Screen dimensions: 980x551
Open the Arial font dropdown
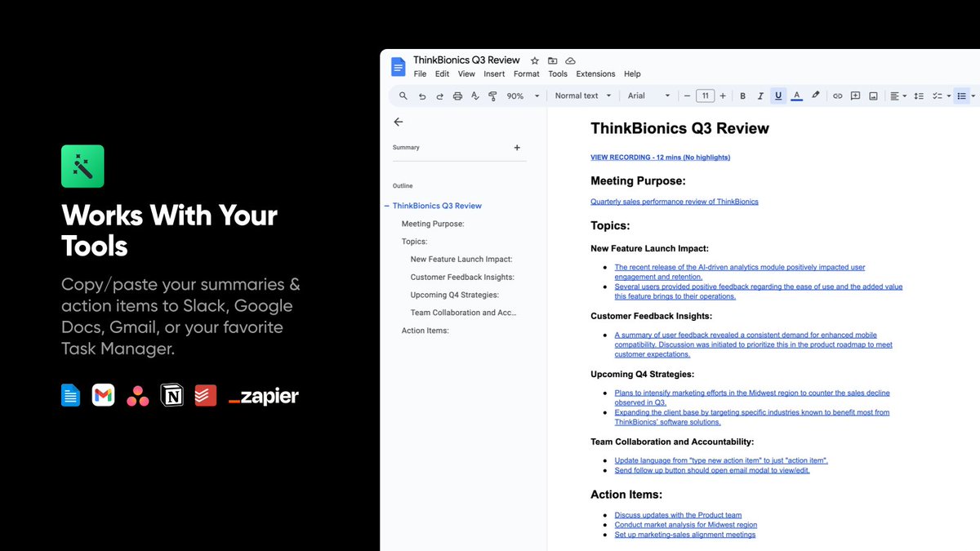(648, 96)
